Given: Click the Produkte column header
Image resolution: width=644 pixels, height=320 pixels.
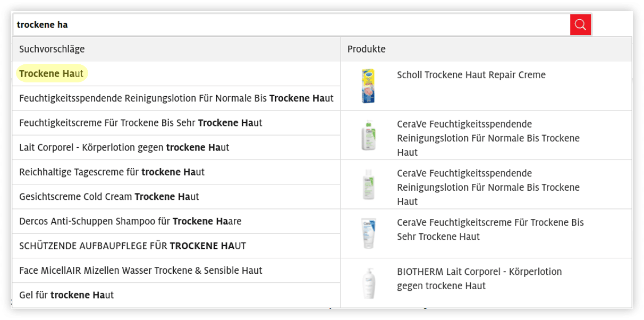Looking at the screenshot, I should 367,49.
